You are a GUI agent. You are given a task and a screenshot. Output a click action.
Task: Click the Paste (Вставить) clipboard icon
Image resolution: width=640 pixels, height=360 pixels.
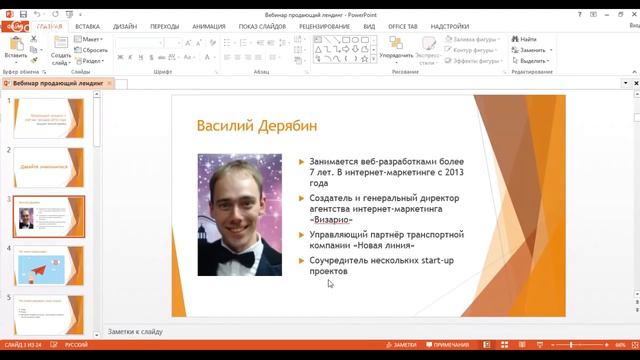(16, 44)
